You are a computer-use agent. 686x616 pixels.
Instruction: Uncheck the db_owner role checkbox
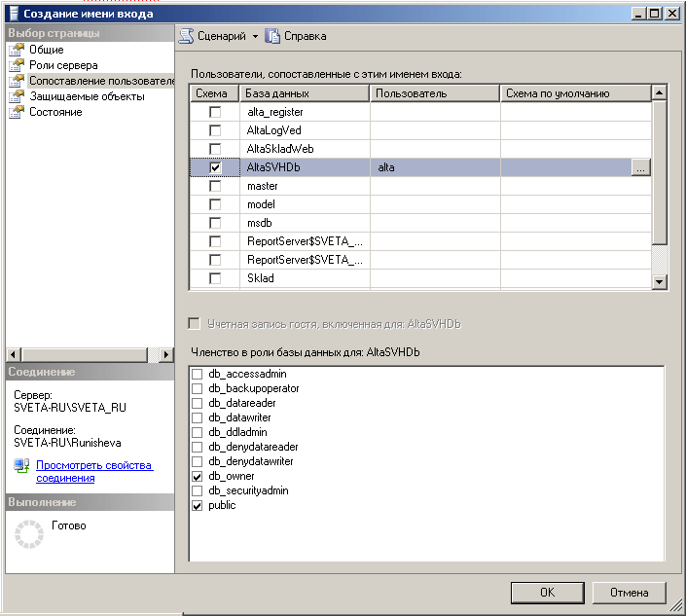[198, 477]
